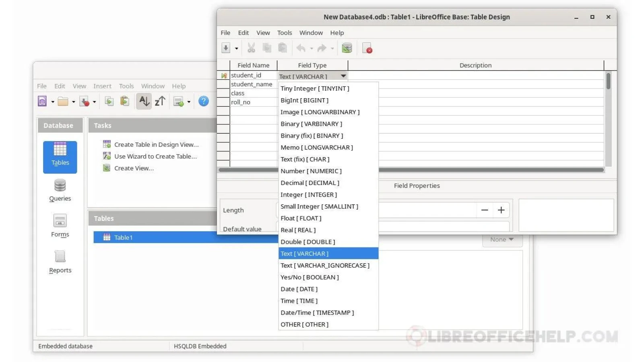Click Index Design icon in toolbar
644x362 pixels.
[347, 48]
